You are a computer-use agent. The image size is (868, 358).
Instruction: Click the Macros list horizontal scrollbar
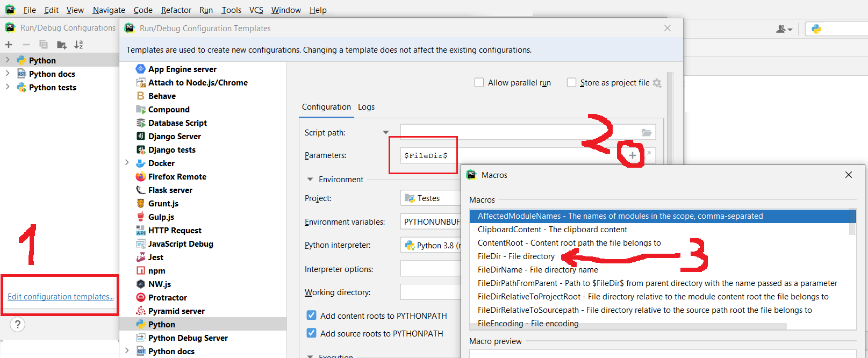click(628, 326)
